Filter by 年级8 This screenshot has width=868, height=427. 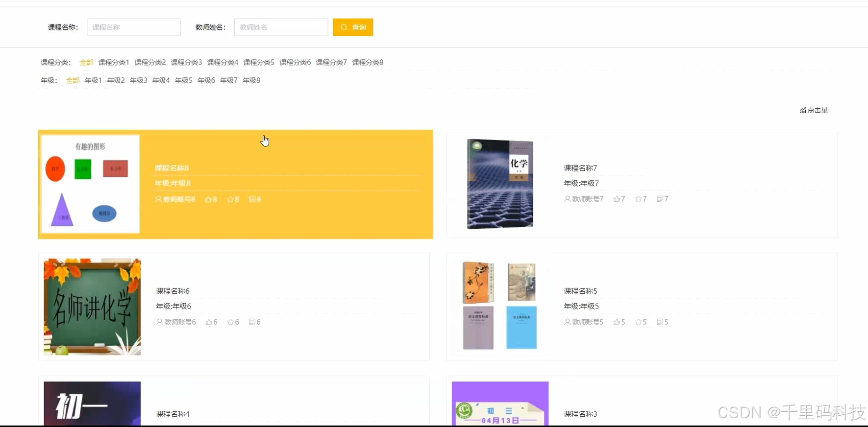click(x=251, y=80)
